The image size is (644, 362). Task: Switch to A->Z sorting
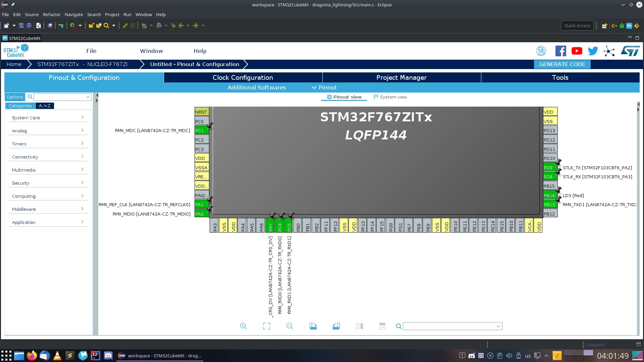[x=45, y=106]
